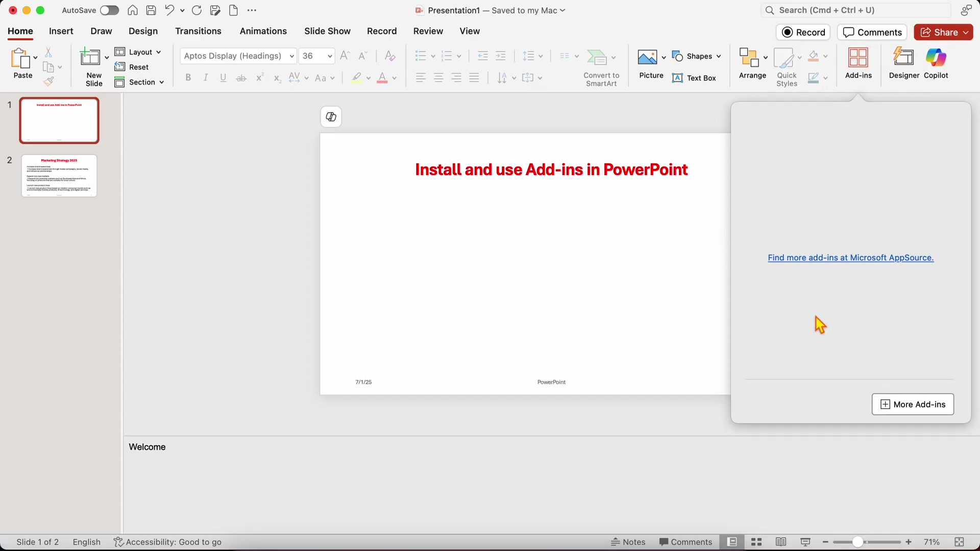Click the Paste clipboard icon
The width and height of the screenshot is (980, 551).
[x=21, y=59]
